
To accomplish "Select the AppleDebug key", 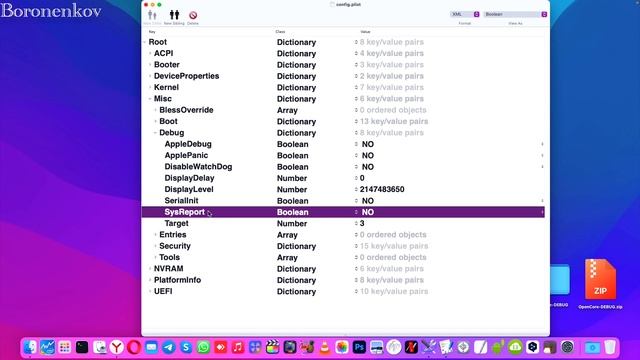I will coord(188,144).
